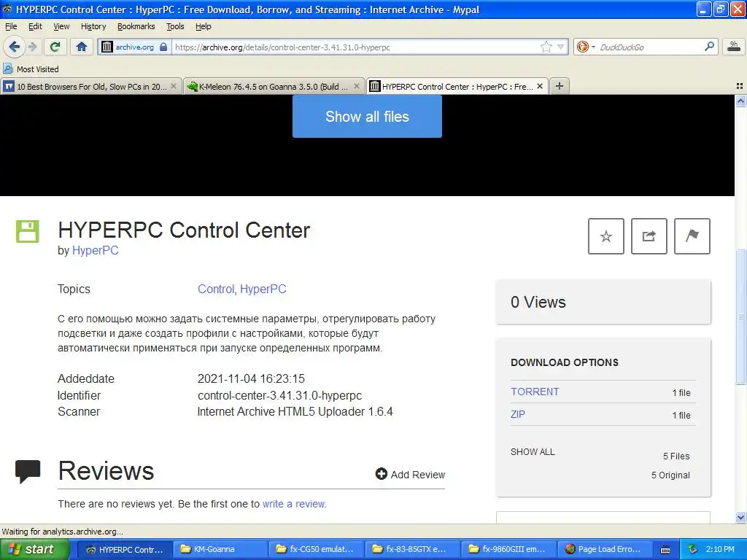
Task: Close the K-Meleon tab
Action: click(x=356, y=86)
